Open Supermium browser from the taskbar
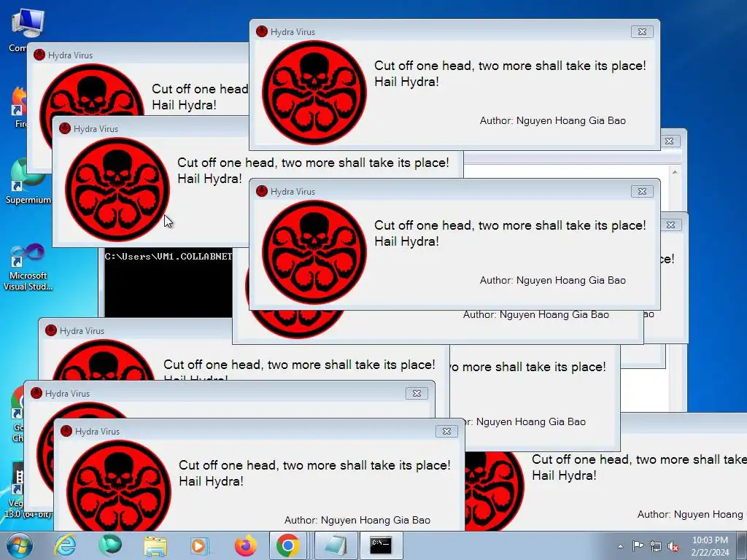The height and width of the screenshot is (560, 747). [110, 545]
